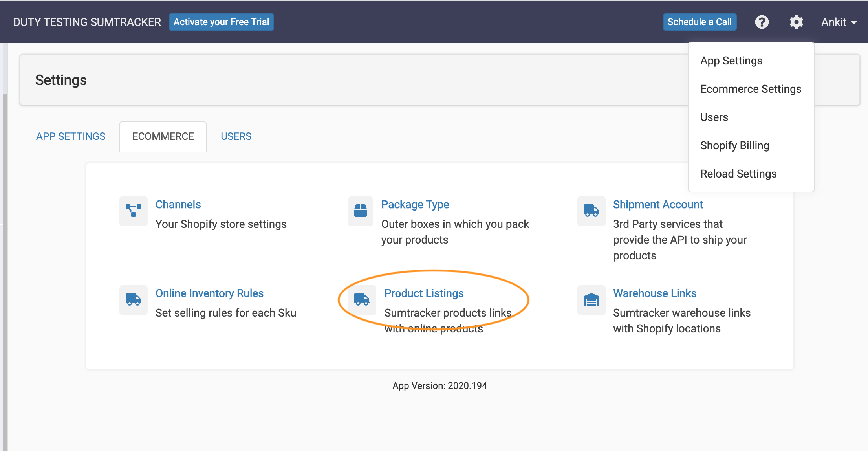Click Reload Settings menu item
Viewport: 868px width, 451px height.
tap(738, 174)
